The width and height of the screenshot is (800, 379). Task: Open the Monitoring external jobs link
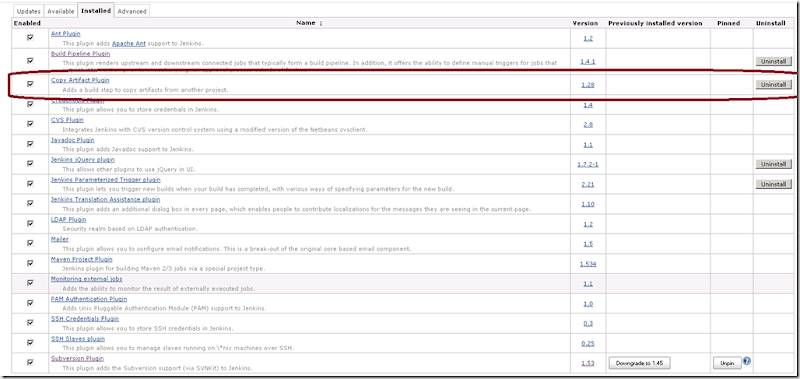87,279
